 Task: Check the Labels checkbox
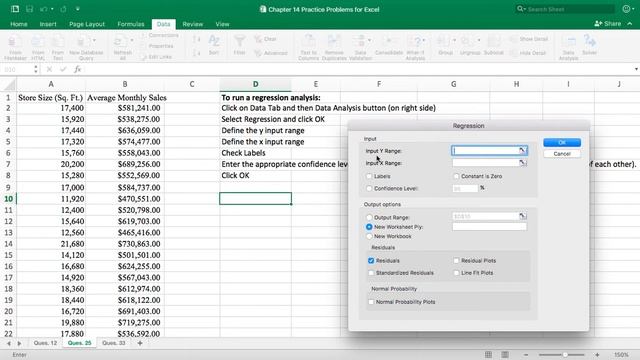(369, 176)
